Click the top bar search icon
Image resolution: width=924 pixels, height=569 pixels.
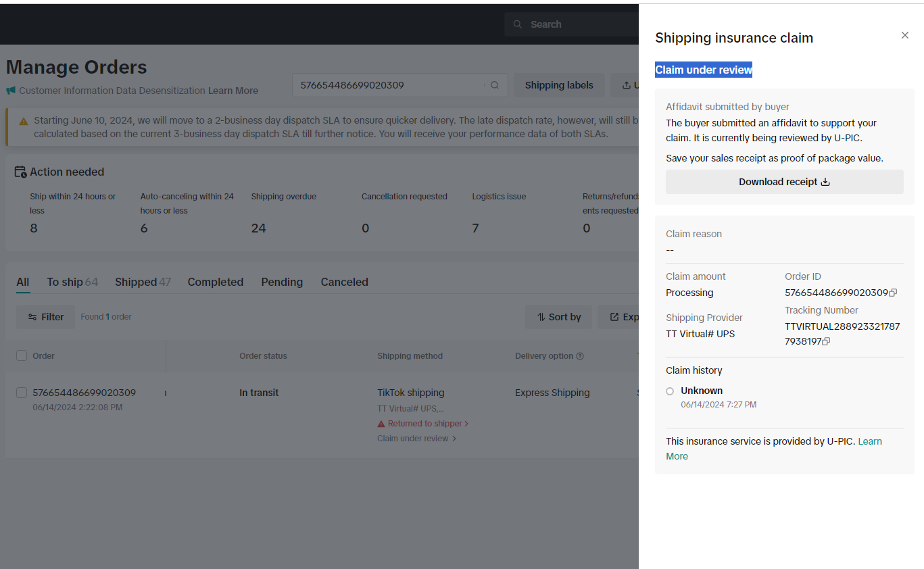pos(518,24)
